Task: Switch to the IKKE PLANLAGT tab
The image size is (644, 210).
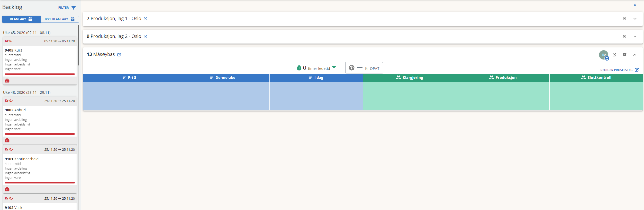Action: (60, 19)
